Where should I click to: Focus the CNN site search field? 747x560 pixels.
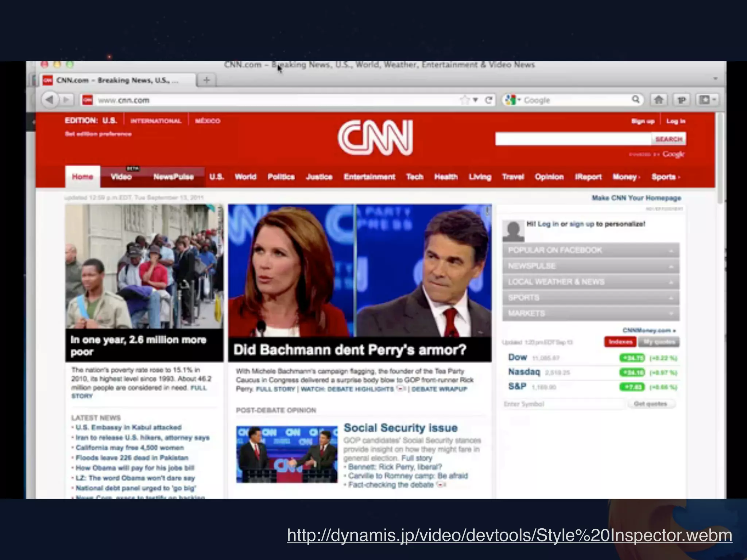pos(573,139)
